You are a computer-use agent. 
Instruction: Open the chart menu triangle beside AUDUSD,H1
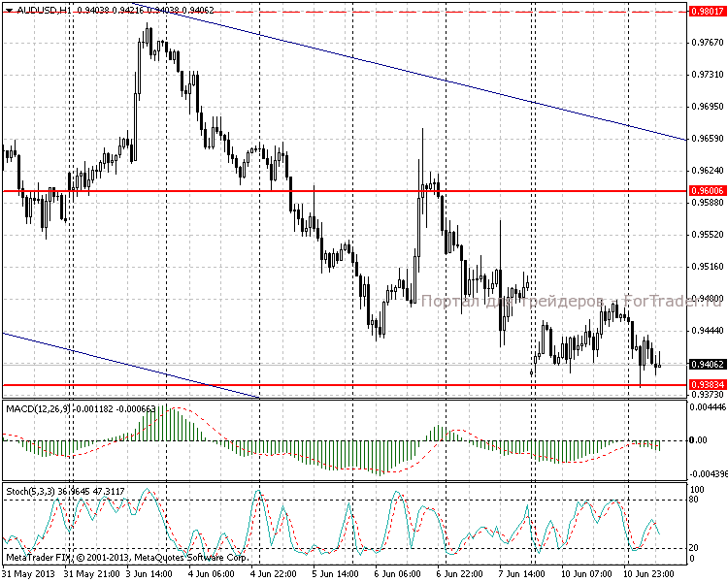coord(9,10)
